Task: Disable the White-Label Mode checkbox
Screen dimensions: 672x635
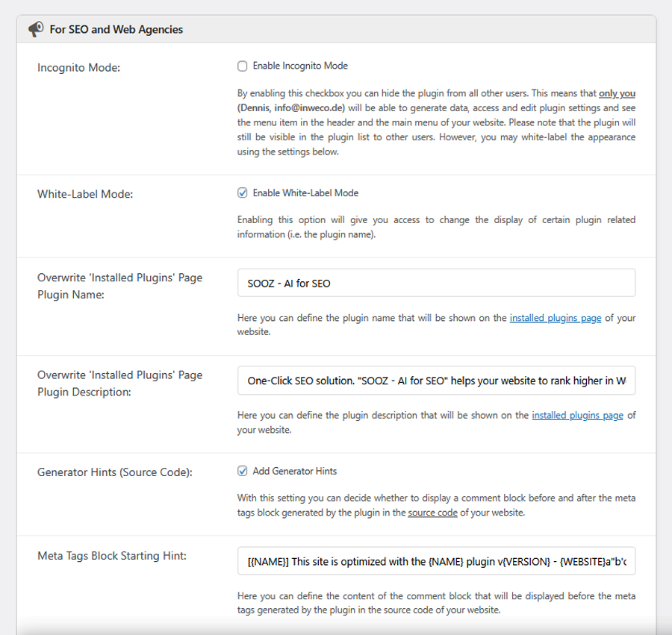Action: pyautogui.click(x=243, y=193)
